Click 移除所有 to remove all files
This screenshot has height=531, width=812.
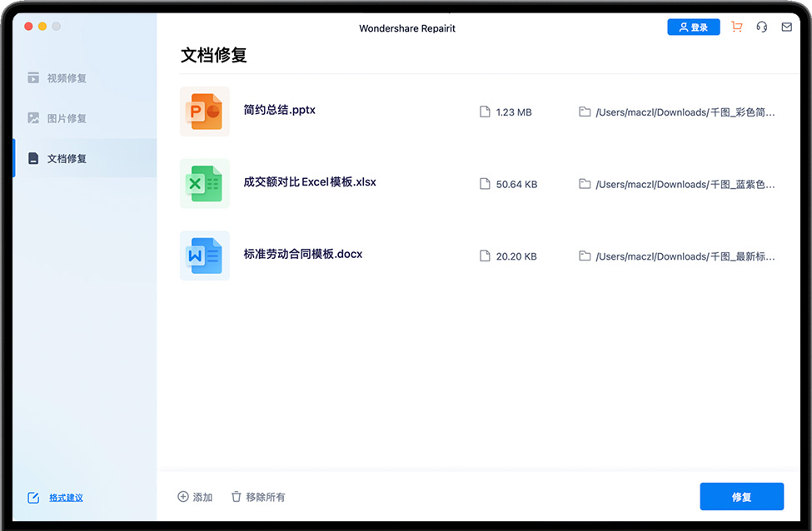[x=258, y=497]
